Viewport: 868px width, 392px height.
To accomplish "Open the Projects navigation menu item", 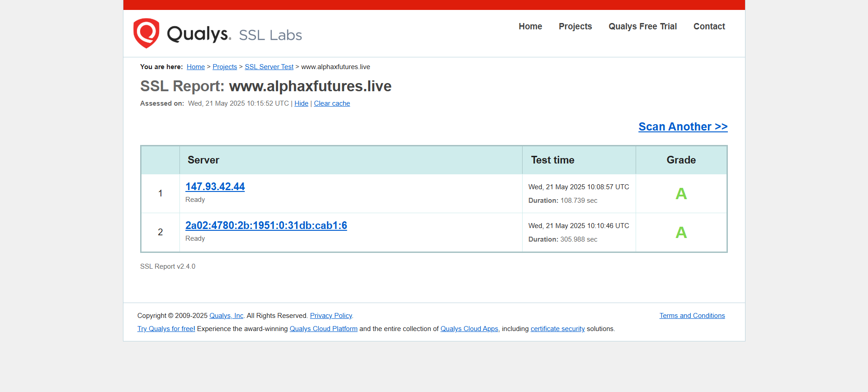I will click(x=575, y=26).
